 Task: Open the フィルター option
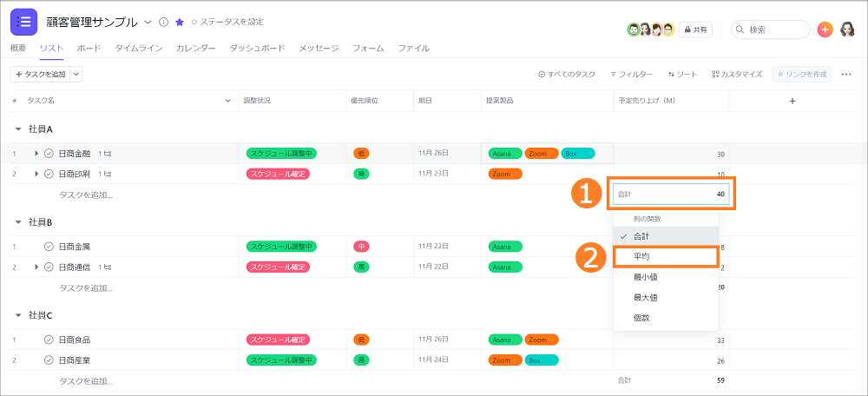pos(632,74)
